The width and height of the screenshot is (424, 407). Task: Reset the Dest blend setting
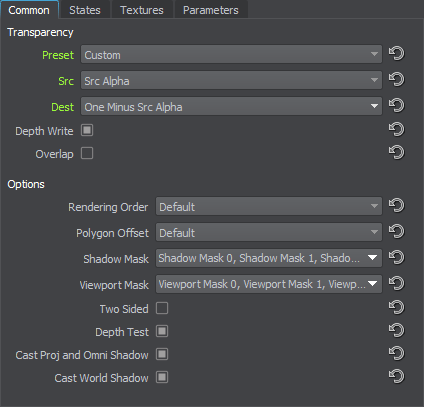396,105
